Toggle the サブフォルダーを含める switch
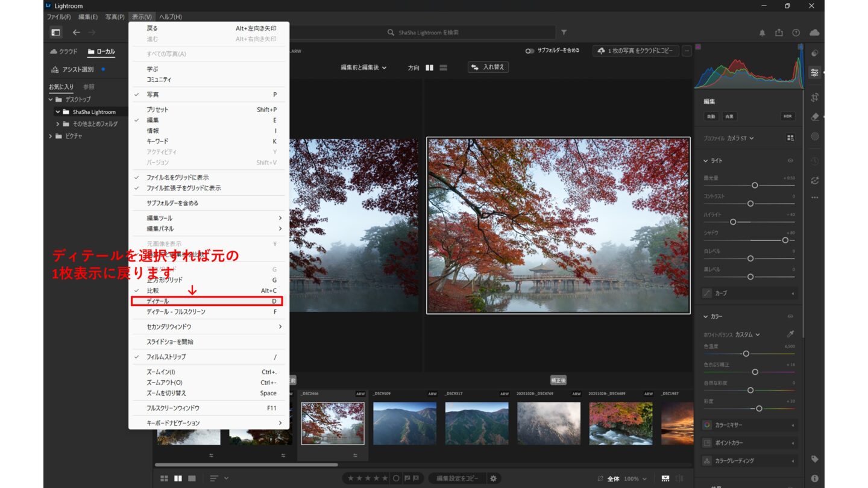 [x=529, y=51]
